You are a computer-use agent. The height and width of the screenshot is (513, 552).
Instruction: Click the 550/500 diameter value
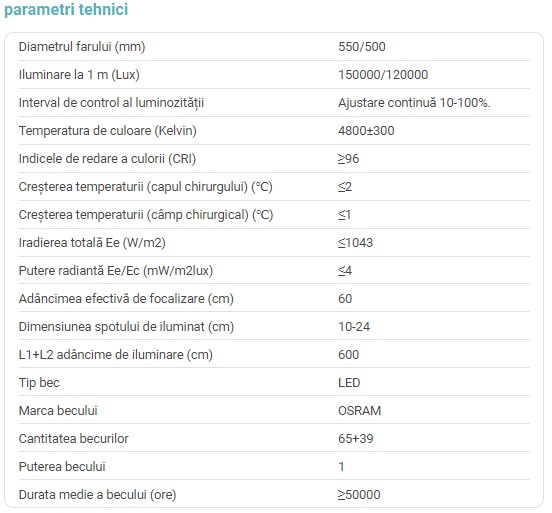pos(362,46)
